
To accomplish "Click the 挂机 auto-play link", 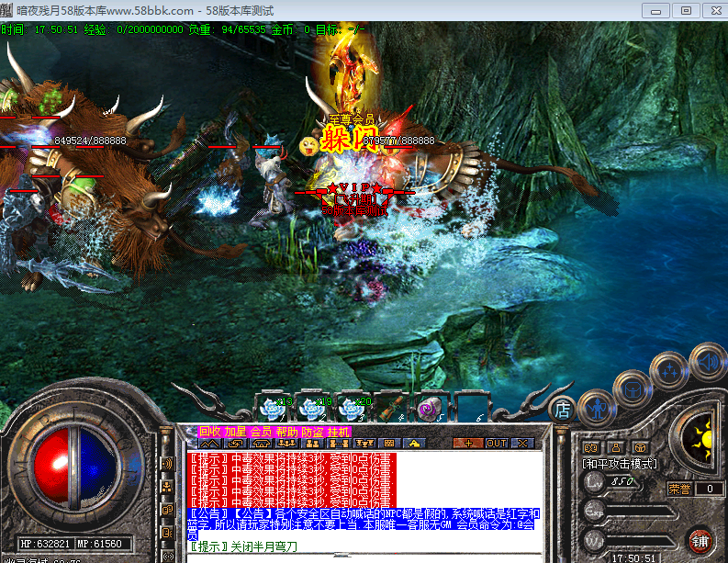I will (339, 432).
